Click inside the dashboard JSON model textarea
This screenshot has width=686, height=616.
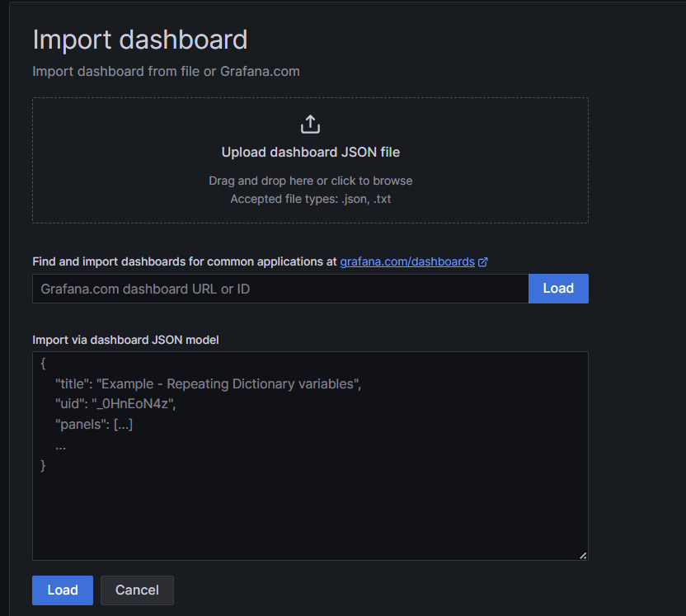pos(310,456)
